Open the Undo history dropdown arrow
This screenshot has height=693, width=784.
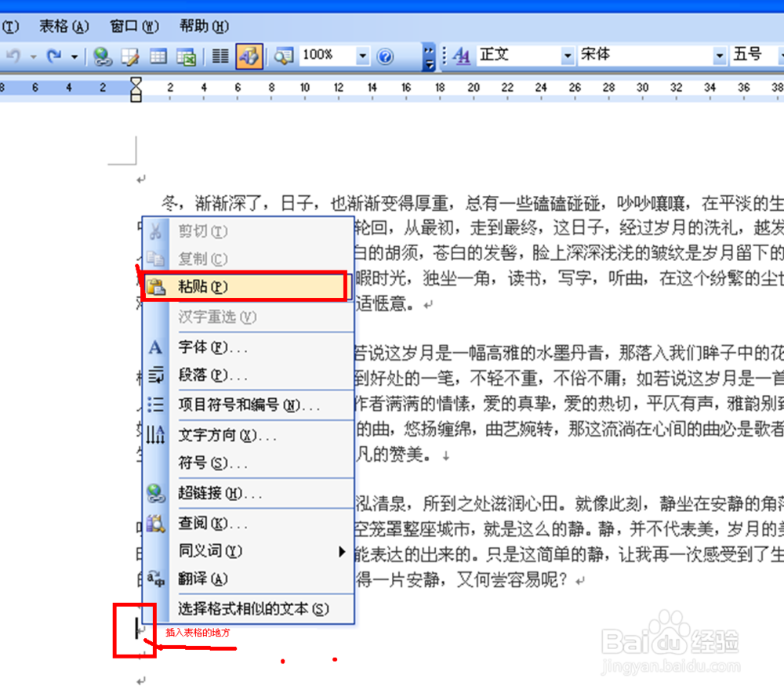(34, 56)
